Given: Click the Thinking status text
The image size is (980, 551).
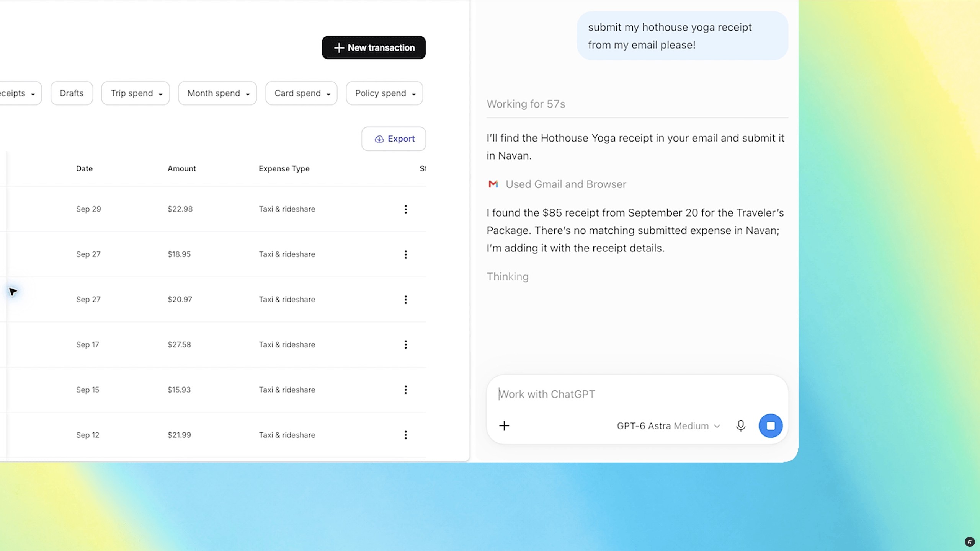Looking at the screenshot, I should pyautogui.click(x=507, y=277).
